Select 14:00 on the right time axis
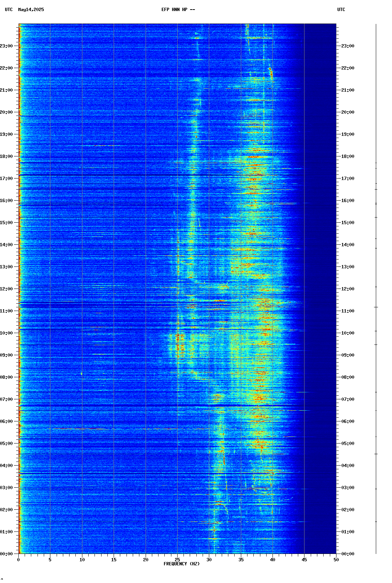 [x=348, y=245]
